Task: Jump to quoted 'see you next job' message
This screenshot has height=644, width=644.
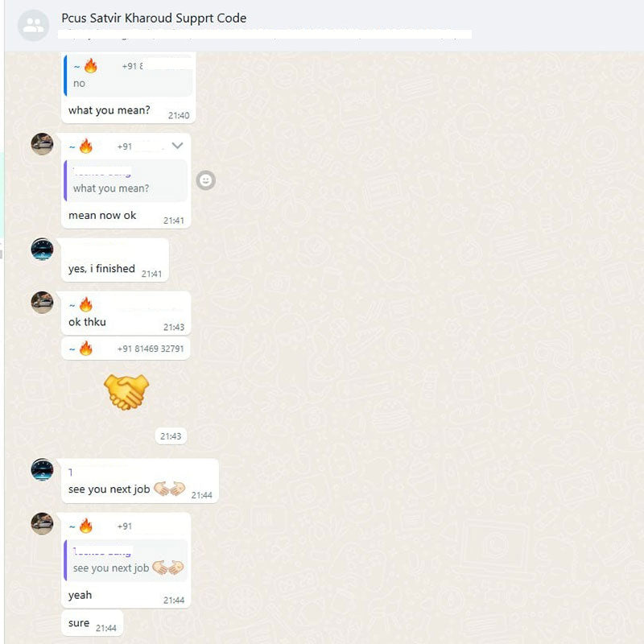Action: (126, 560)
